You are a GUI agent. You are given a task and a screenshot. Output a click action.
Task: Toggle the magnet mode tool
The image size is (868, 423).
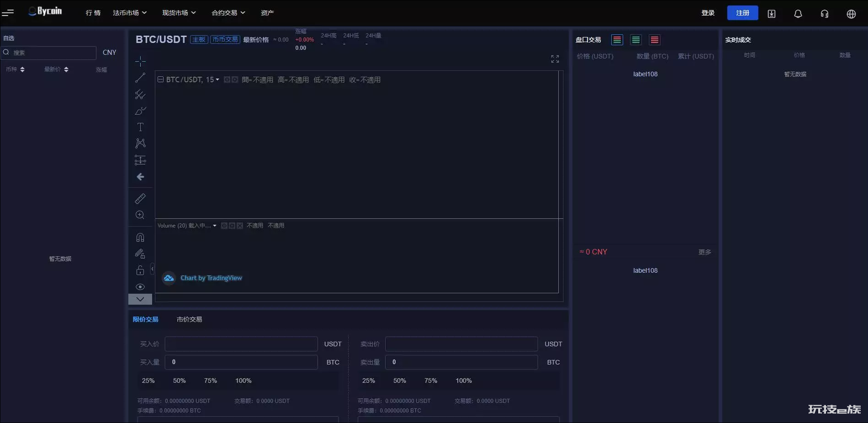[140, 238]
